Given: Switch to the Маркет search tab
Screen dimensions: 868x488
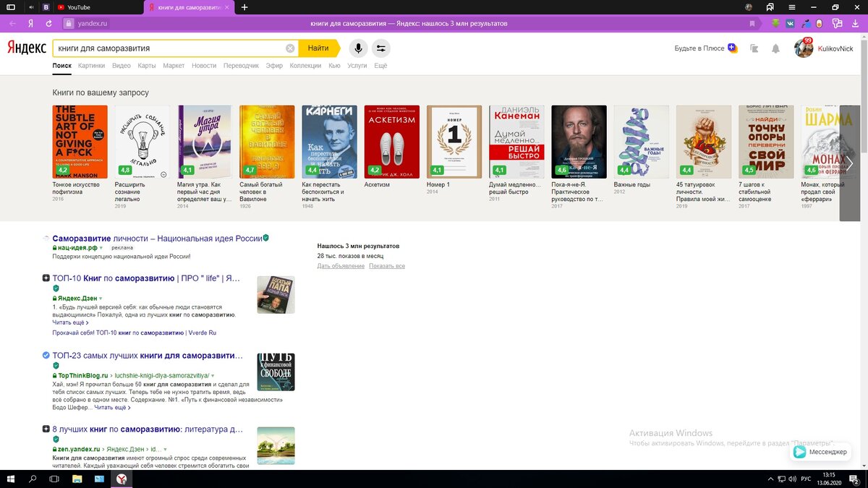Looking at the screenshot, I should click(174, 66).
